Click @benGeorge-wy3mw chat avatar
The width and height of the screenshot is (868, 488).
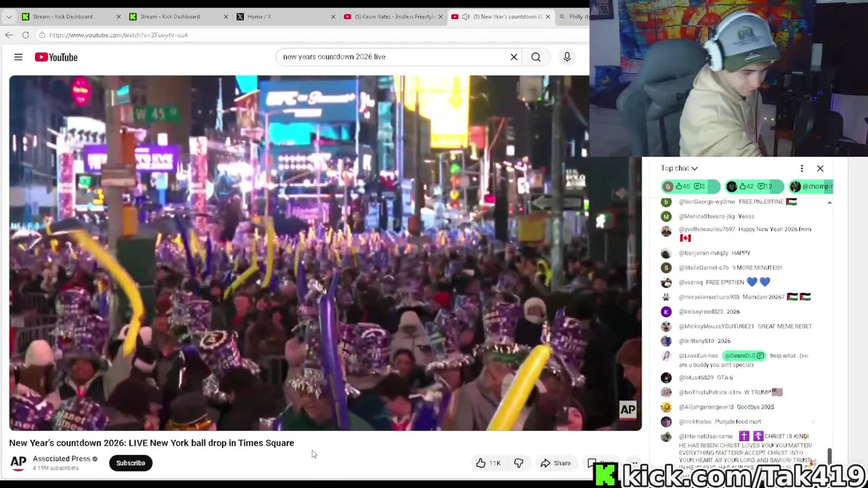[666, 202]
